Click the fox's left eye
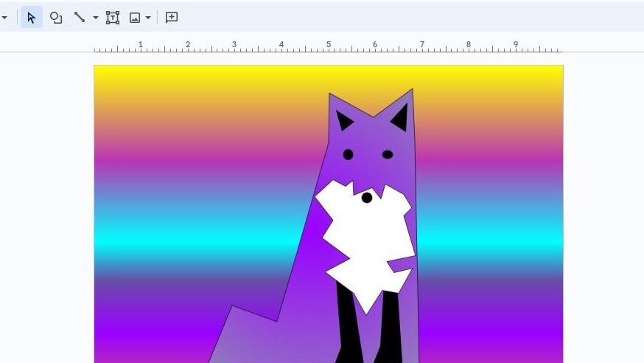 click(x=348, y=154)
